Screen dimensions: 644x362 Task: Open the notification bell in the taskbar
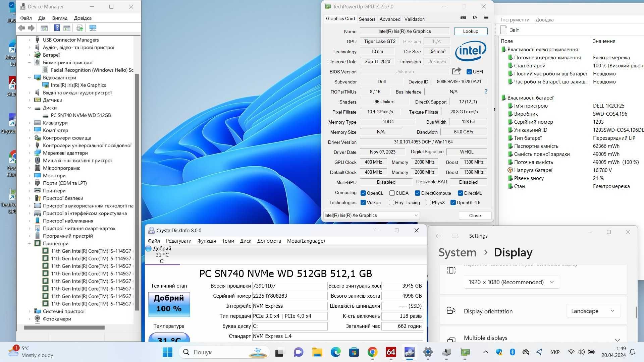(x=632, y=352)
